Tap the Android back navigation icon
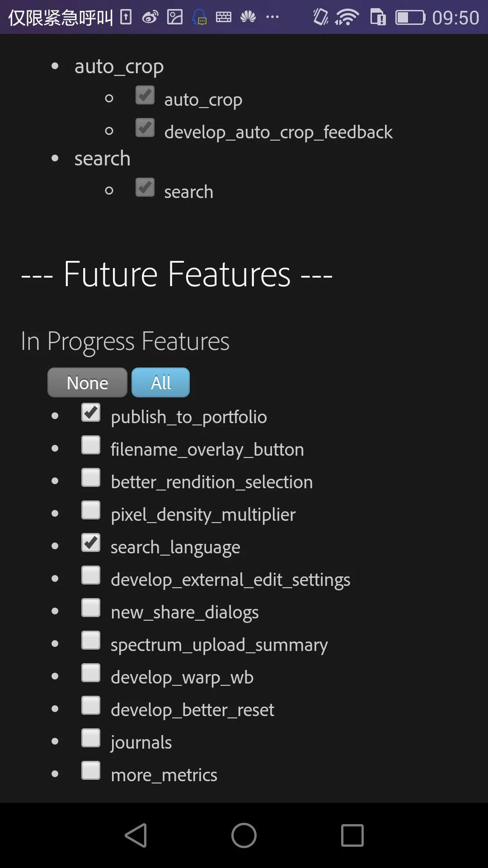The image size is (488, 868). (x=136, y=835)
